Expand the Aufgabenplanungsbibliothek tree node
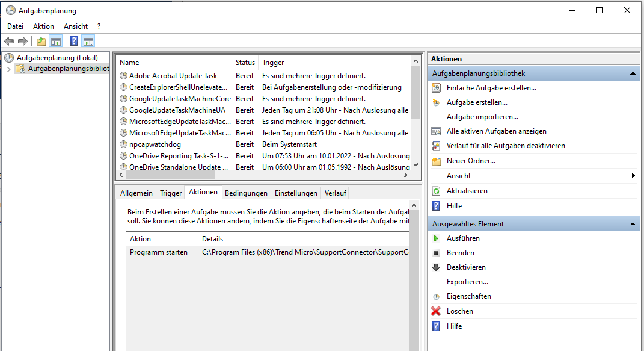The width and height of the screenshot is (644, 351). (x=8, y=69)
